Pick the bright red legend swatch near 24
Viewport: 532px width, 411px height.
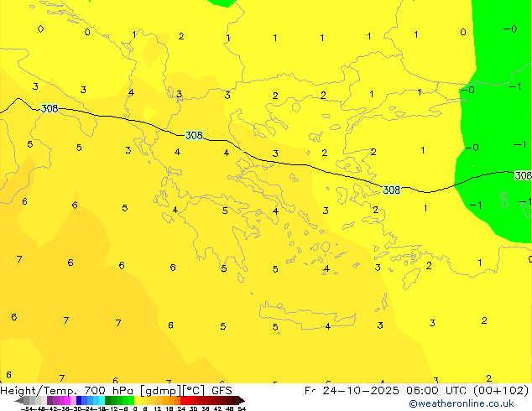pyautogui.click(x=183, y=400)
